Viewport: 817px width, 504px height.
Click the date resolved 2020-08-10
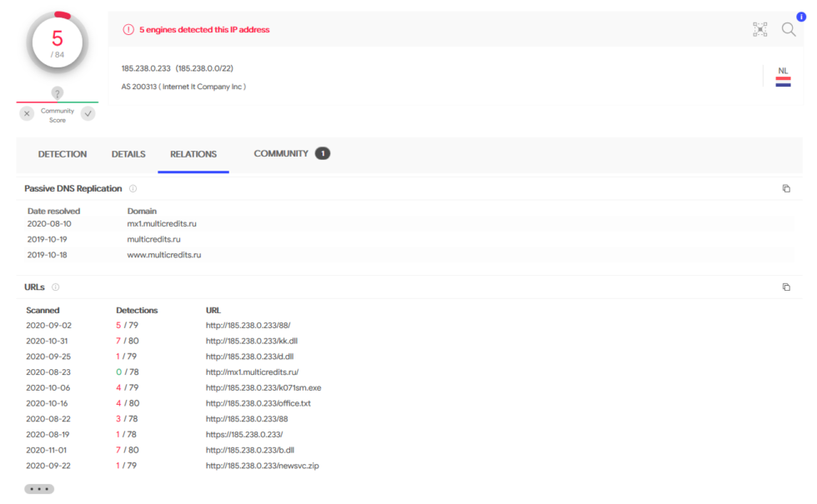coord(49,223)
